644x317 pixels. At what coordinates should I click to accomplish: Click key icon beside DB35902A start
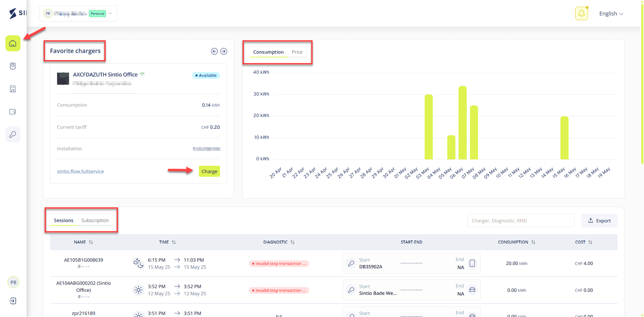point(351,263)
